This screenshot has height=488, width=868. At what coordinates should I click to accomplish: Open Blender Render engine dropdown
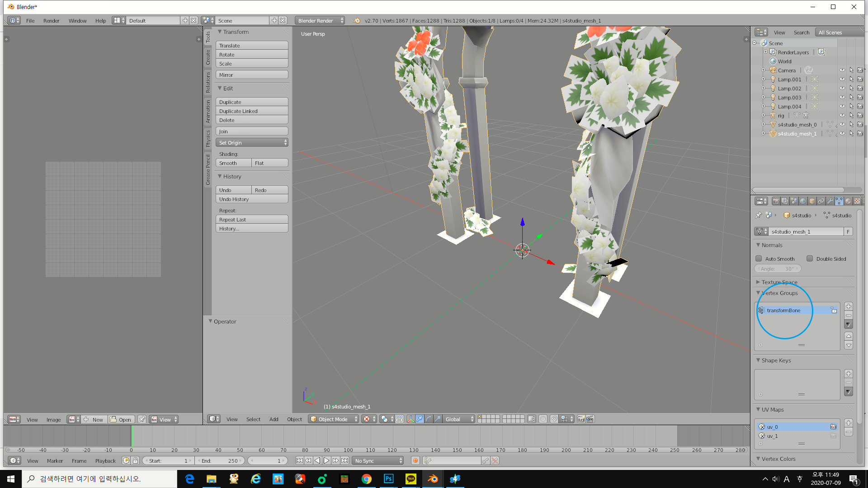320,20
